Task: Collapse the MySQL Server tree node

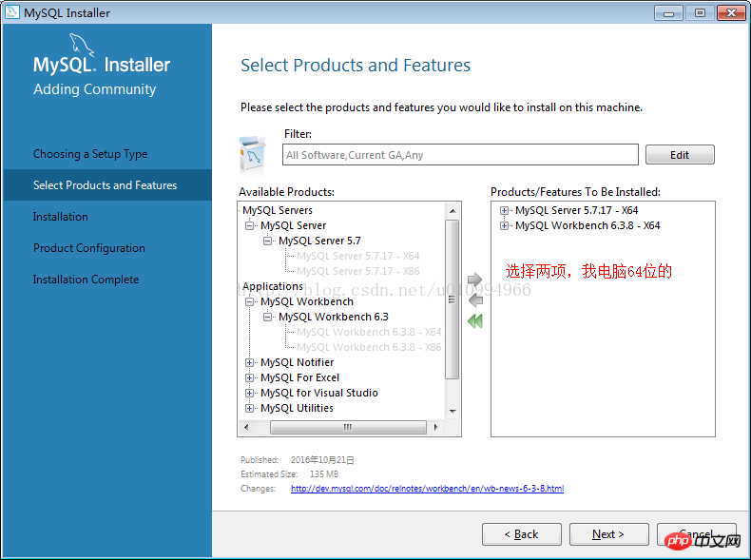Action: (249, 225)
